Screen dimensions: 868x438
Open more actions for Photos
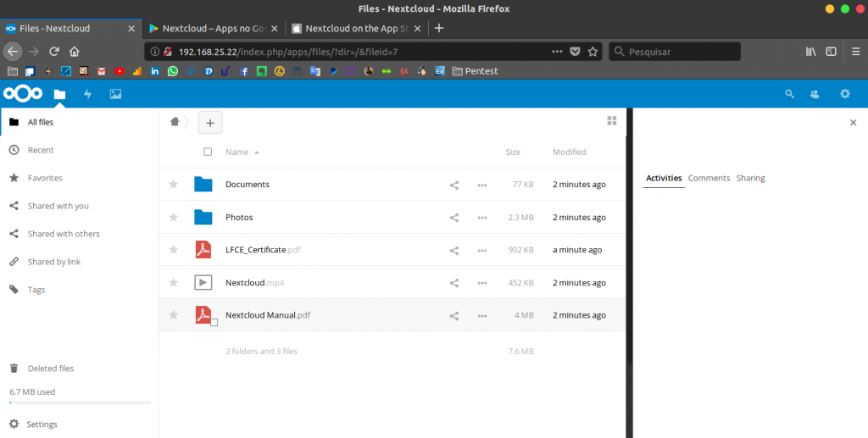[x=482, y=218]
